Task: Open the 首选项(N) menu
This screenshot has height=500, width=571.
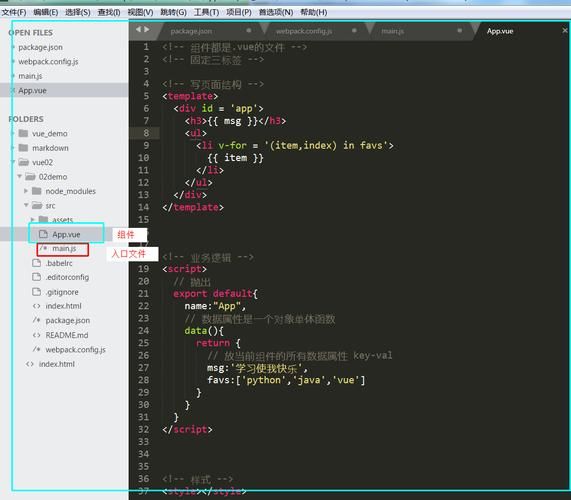Action: 276,12
